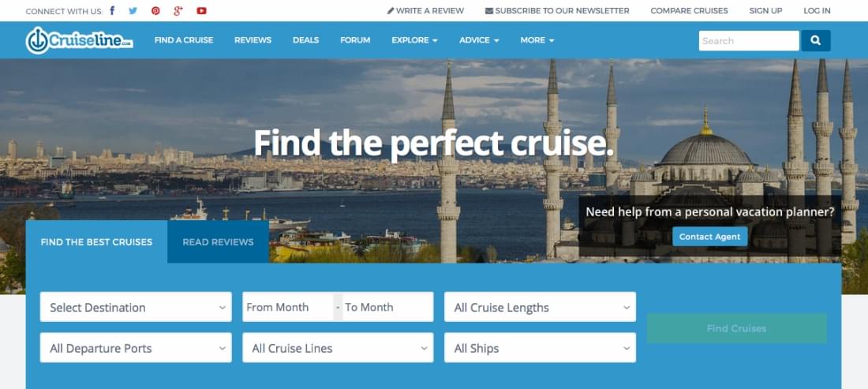Expand the Explore menu
868x389 pixels.
pyautogui.click(x=414, y=40)
